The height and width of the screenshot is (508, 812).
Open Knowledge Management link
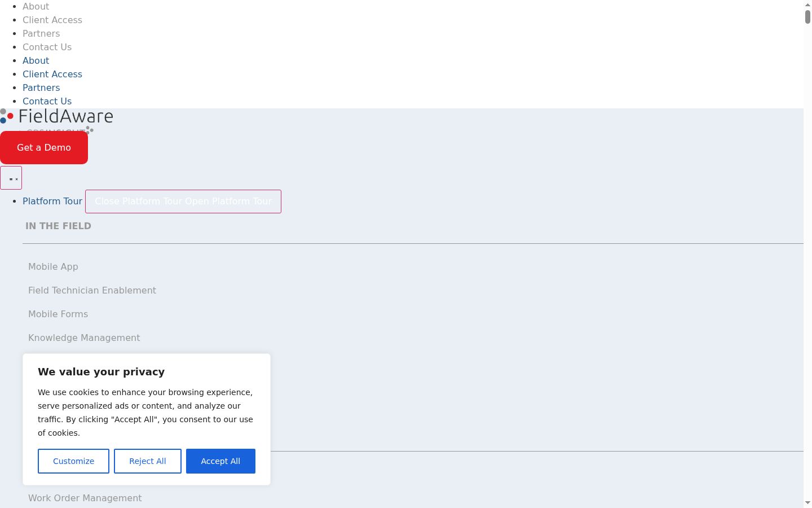coord(84,338)
